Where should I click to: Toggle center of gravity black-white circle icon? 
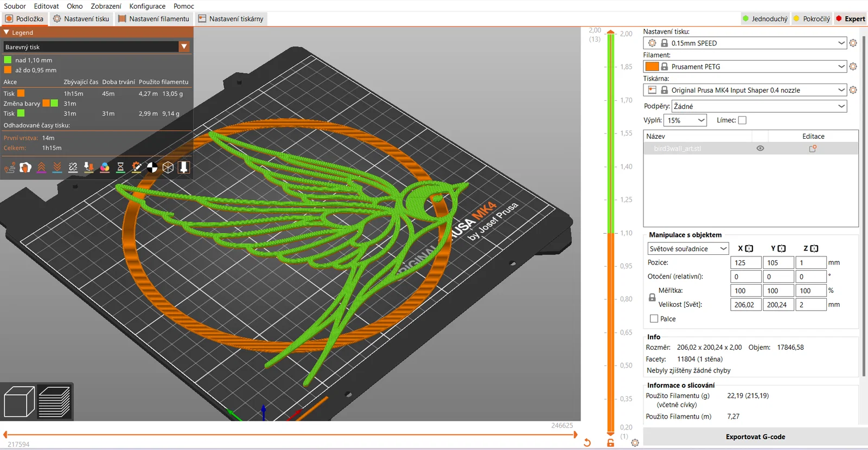(152, 168)
